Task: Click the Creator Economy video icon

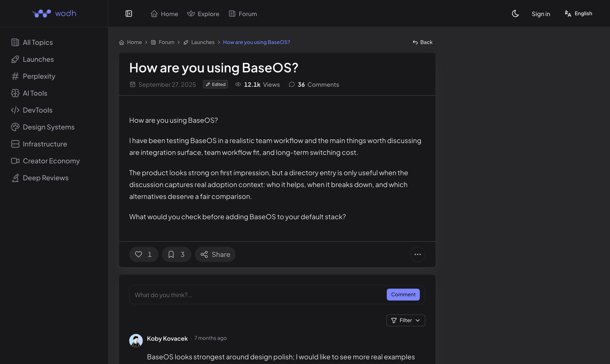Action: coord(15,161)
